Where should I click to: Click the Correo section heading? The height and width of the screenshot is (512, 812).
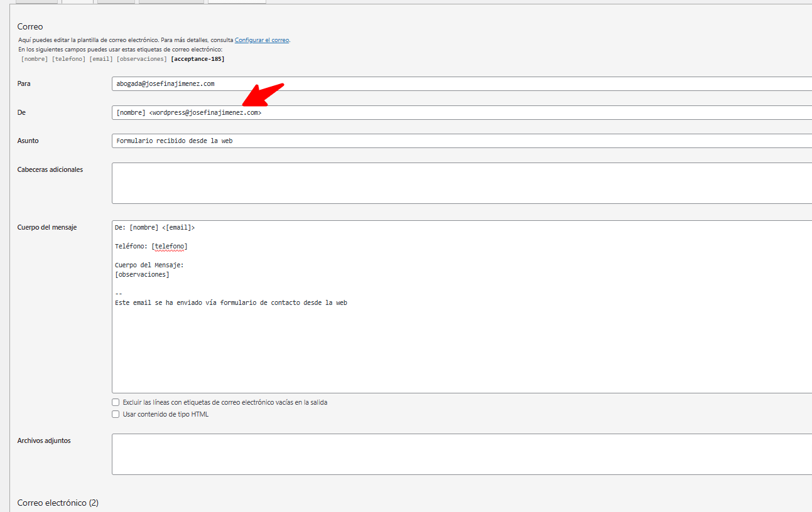coord(30,27)
